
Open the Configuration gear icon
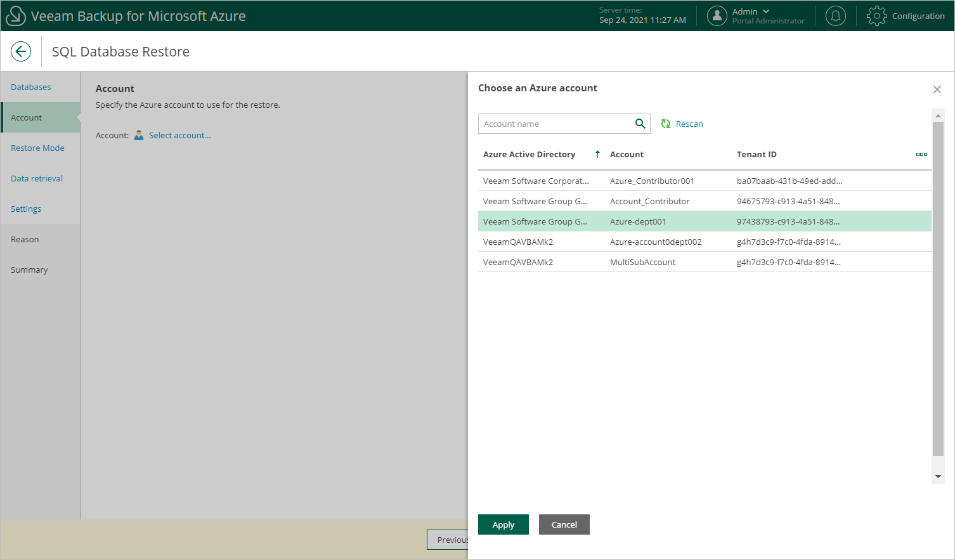pyautogui.click(x=876, y=16)
